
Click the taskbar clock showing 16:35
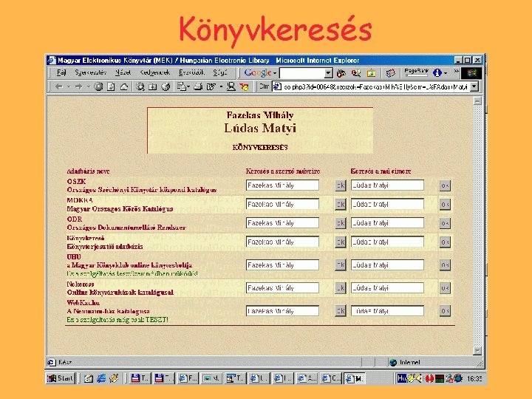click(474, 378)
